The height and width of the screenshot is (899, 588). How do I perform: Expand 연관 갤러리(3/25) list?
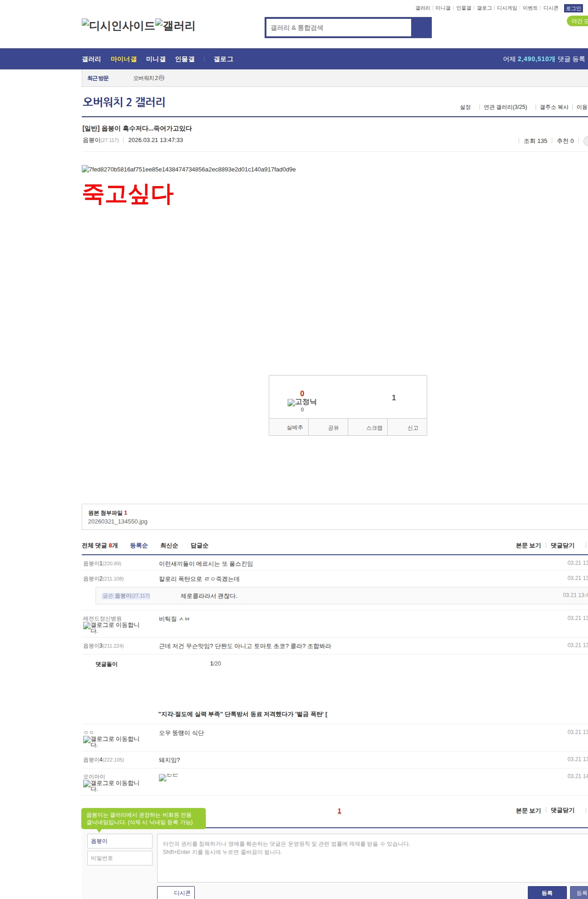(505, 107)
